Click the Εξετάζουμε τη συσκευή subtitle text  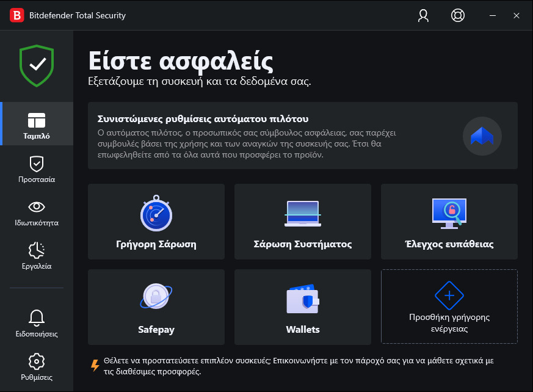click(x=200, y=82)
